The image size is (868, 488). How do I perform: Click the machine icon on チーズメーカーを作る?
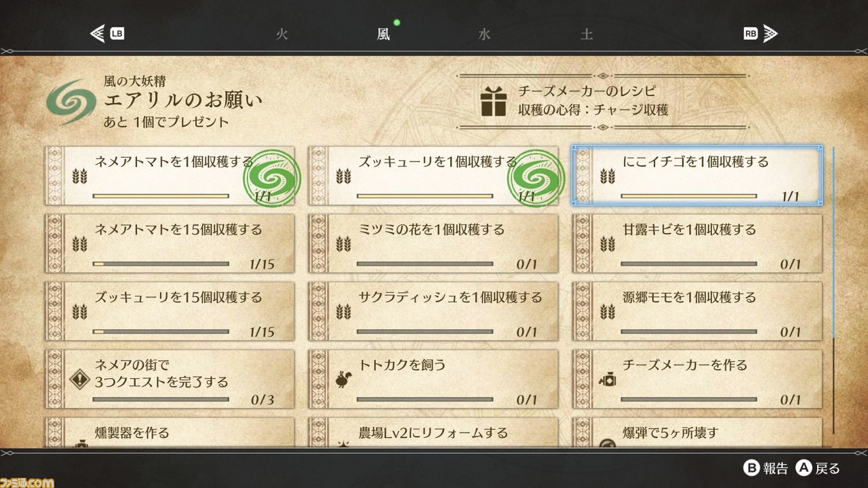tap(607, 382)
